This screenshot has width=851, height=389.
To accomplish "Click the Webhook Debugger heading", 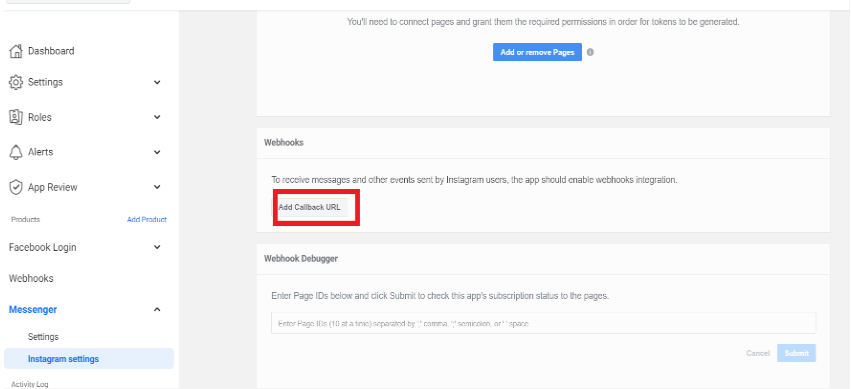I will click(301, 259).
